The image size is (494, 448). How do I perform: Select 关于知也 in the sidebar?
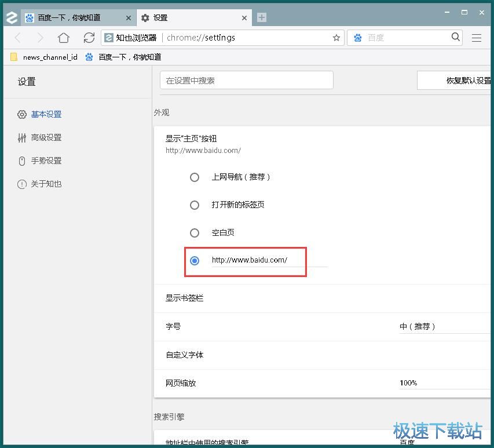46,184
